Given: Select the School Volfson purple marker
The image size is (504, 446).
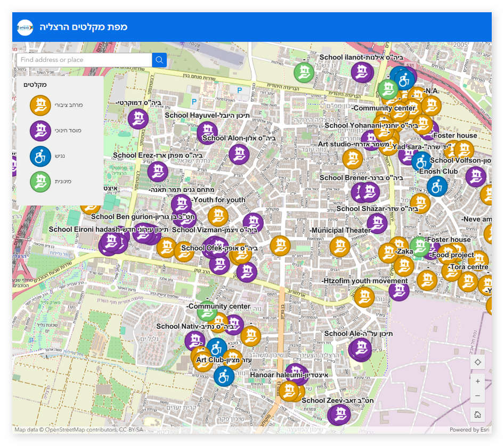Looking at the screenshot, I should (x=476, y=177).
